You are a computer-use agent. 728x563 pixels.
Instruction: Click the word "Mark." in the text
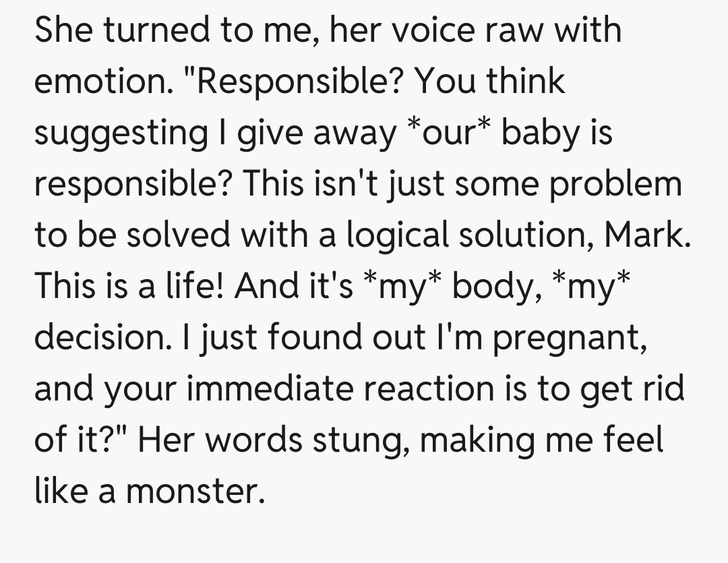(x=648, y=235)
